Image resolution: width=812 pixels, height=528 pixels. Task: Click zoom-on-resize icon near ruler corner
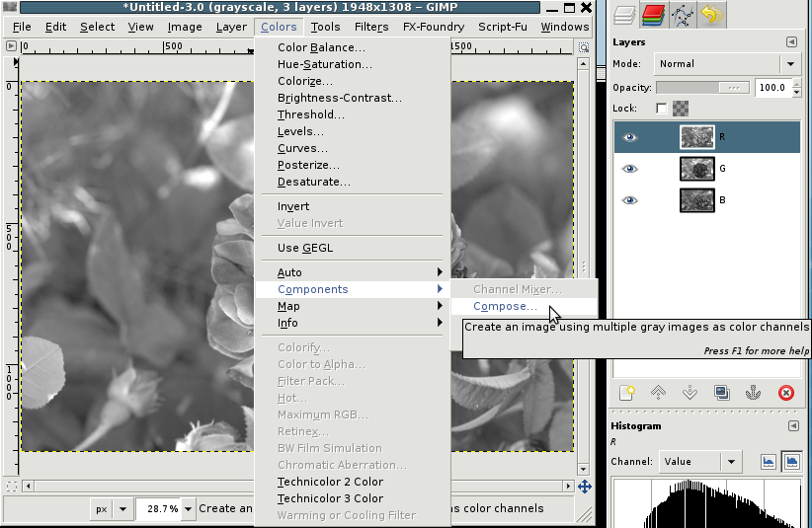point(584,47)
